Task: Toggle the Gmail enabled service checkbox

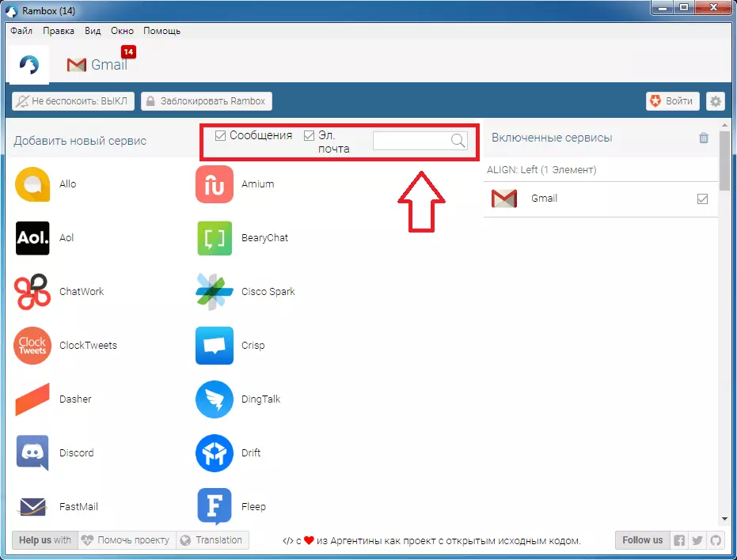Action: [x=702, y=199]
